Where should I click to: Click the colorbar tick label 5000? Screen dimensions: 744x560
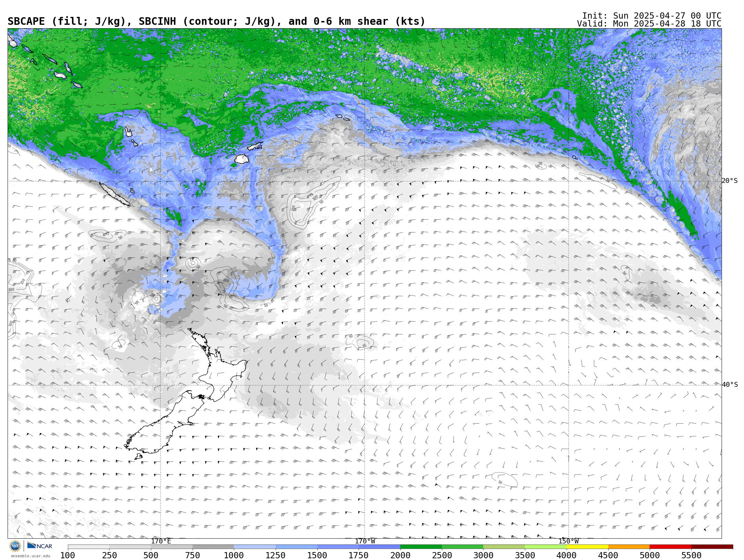click(x=650, y=555)
